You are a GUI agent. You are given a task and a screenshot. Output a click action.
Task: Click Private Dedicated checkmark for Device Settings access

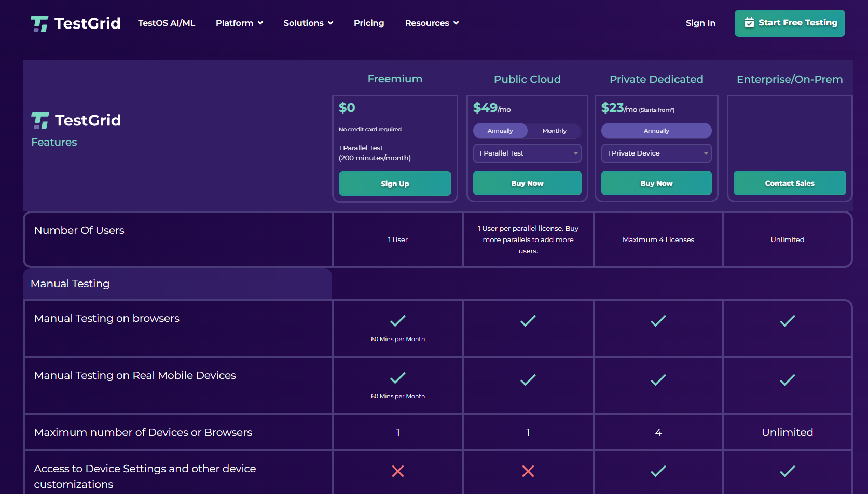click(658, 471)
